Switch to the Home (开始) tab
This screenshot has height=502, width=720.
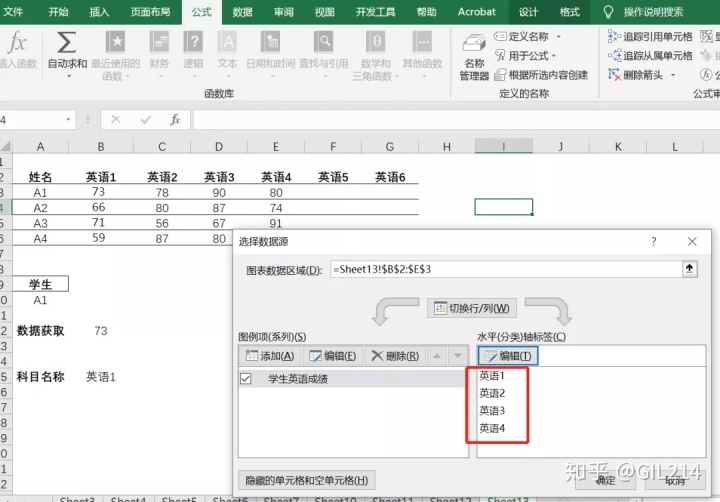click(58, 11)
